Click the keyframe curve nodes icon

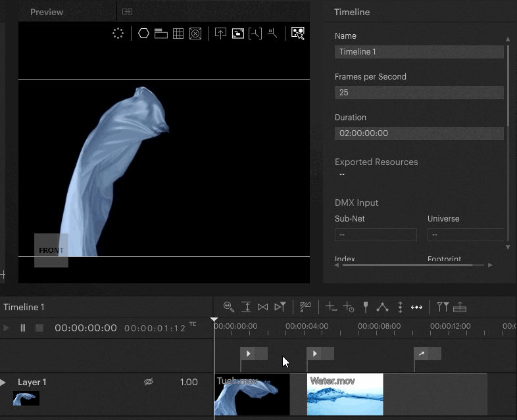click(382, 307)
